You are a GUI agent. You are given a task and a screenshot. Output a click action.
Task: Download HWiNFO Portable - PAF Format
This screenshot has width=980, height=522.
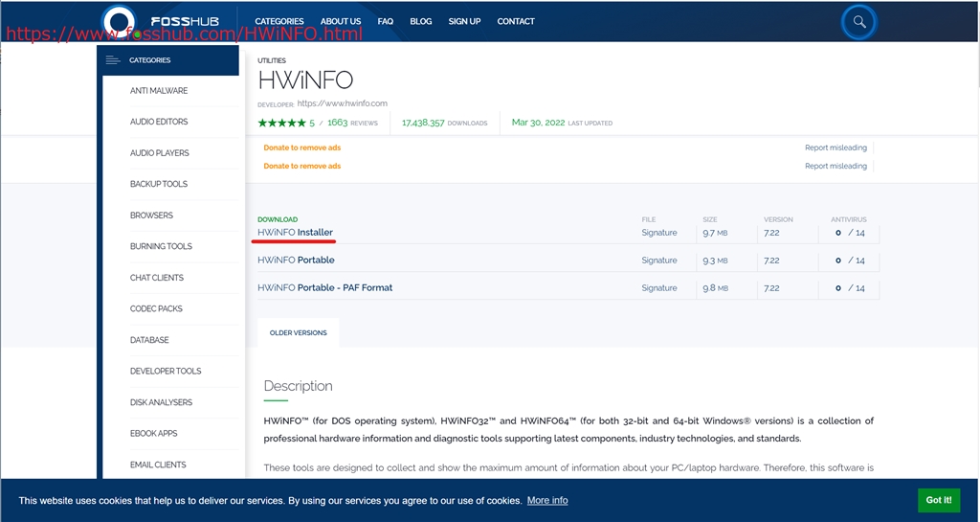click(325, 287)
